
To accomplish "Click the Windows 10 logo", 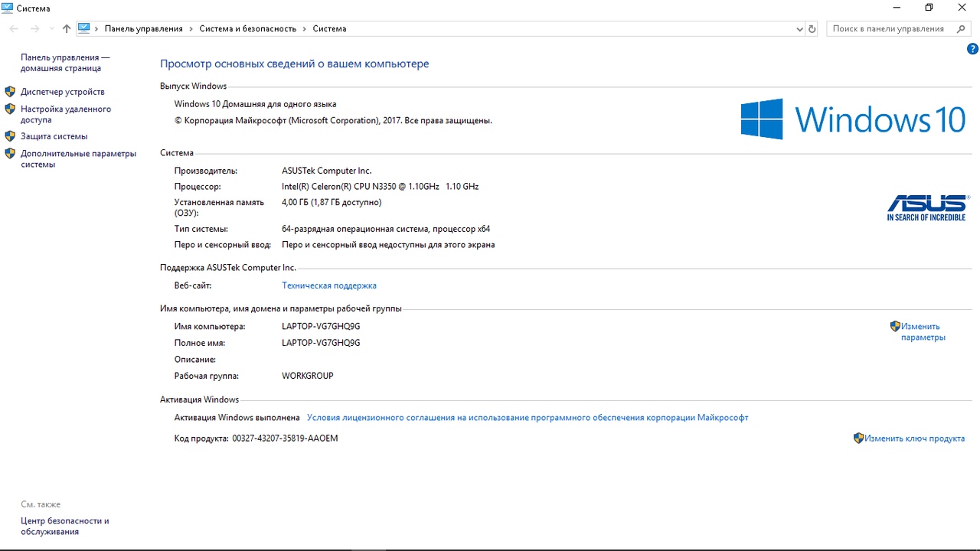I will [853, 119].
